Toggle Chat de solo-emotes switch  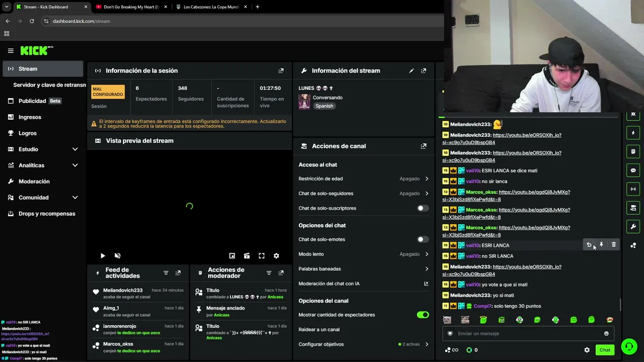423,239
